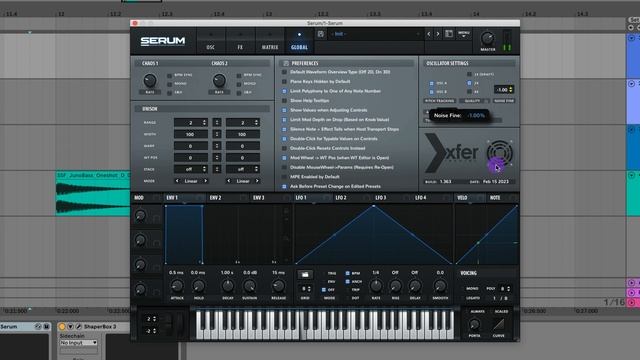Viewport: 640px width, 360px height.
Task: Click the Legato voicing button
Action: click(x=473, y=298)
